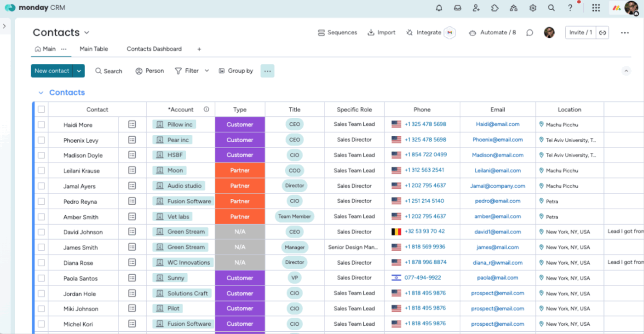Open Leilani's email link
The width and height of the screenshot is (644, 334).
pos(497,170)
